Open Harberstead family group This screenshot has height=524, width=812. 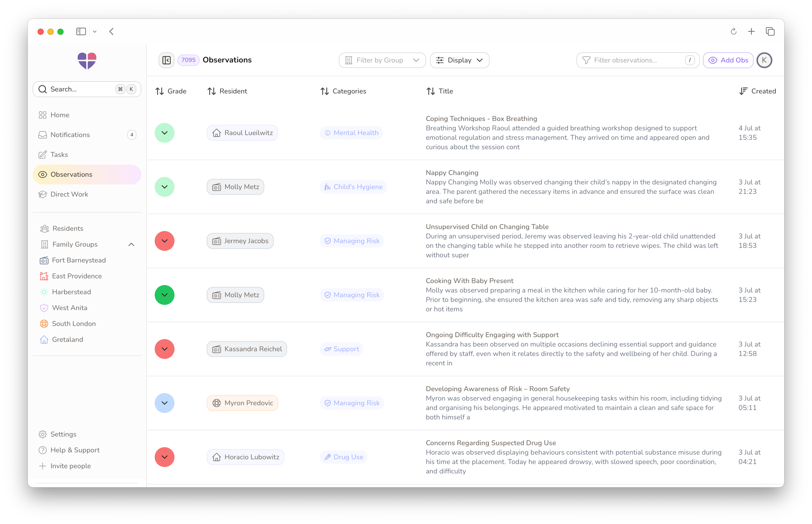[65, 292]
